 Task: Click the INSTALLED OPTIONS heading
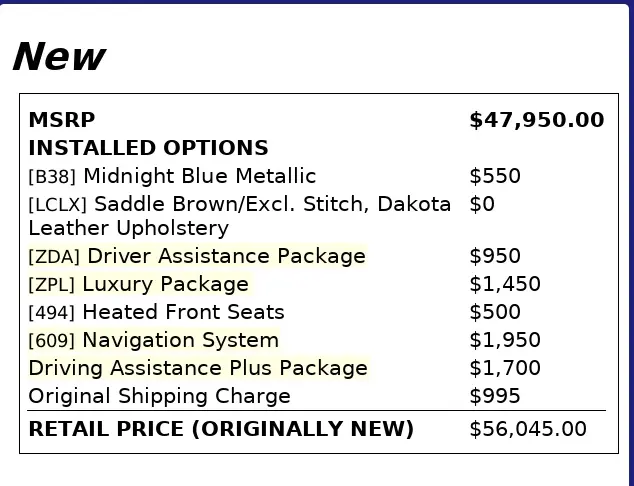[x=148, y=148]
